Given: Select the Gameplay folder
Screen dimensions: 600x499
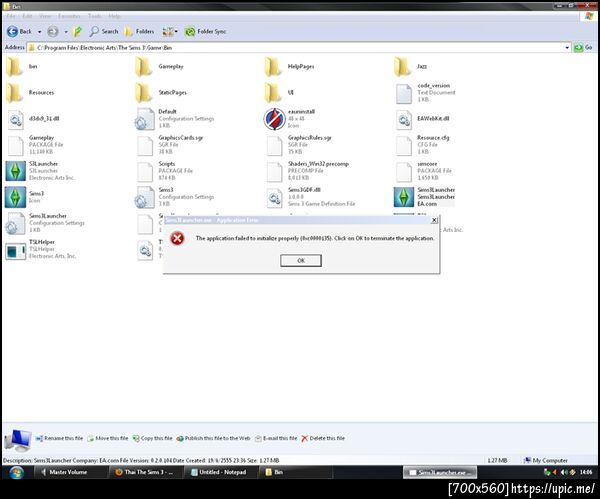Looking at the screenshot, I should (x=160, y=67).
